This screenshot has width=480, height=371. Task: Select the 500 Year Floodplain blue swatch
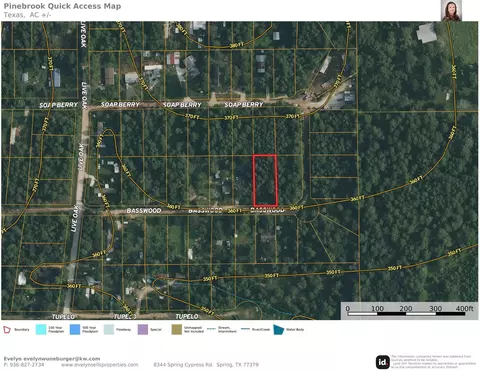point(75,330)
